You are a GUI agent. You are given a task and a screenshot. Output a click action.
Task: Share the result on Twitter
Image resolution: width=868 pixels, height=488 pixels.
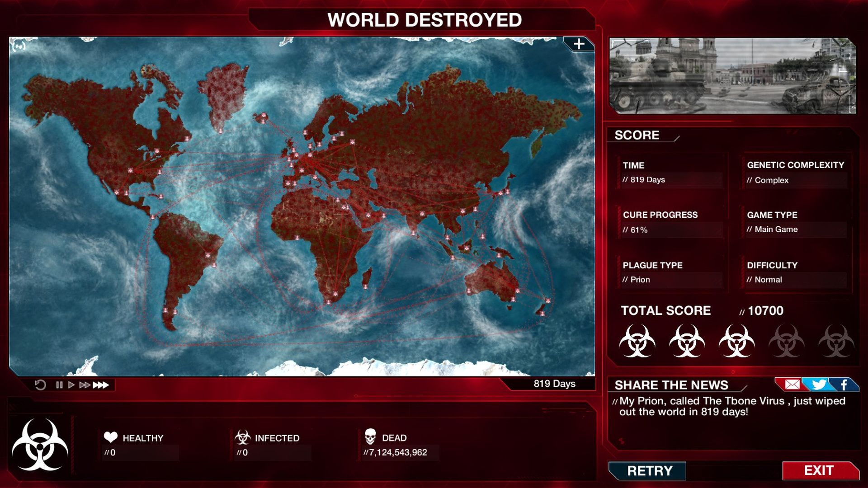818,385
